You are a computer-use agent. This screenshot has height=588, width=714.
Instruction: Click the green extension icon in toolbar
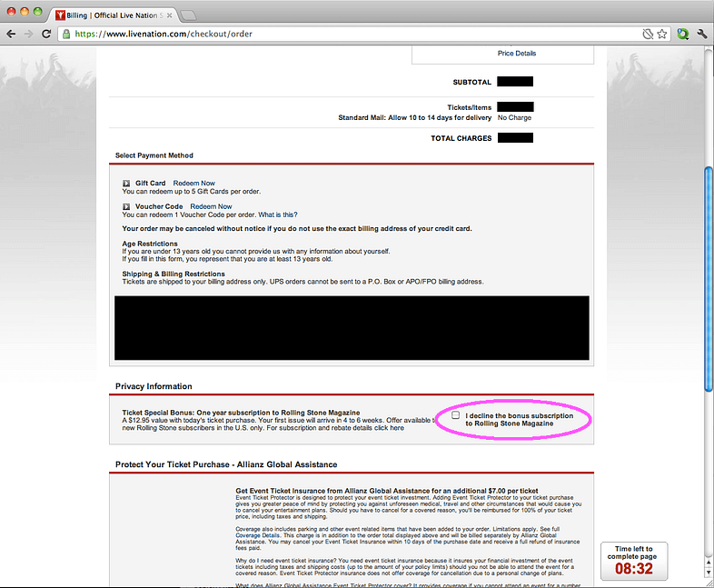(x=681, y=34)
